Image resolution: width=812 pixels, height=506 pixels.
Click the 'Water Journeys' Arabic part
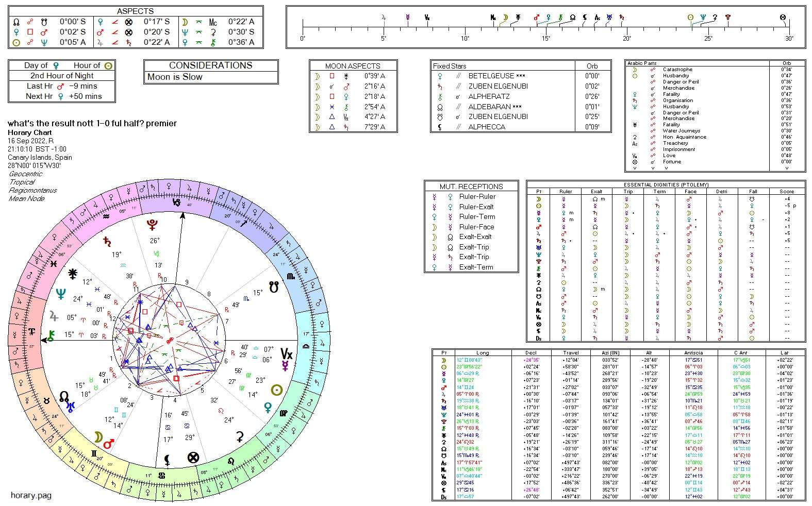[x=682, y=131]
